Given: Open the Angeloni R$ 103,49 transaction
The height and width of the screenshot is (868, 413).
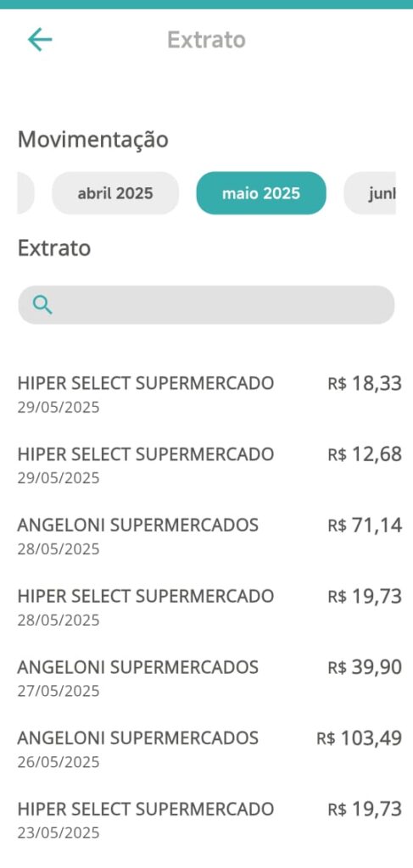Looking at the screenshot, I should 209,749.
